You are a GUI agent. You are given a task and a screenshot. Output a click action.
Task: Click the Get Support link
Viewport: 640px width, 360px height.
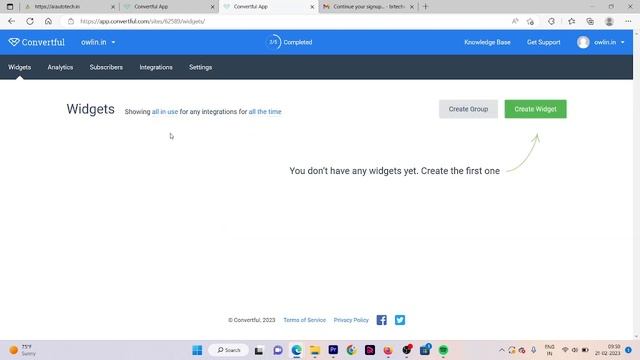[543, 42]
